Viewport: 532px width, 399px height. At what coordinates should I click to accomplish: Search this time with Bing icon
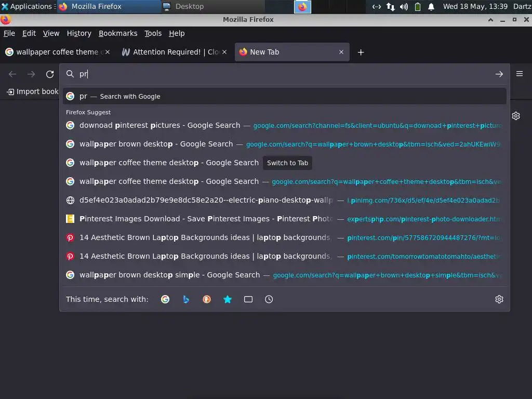(186, 299)
